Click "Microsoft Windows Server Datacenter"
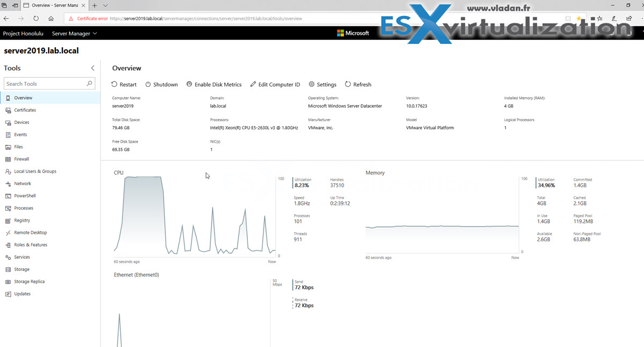Viewport: 644px width, 347px height. point(345,106)
